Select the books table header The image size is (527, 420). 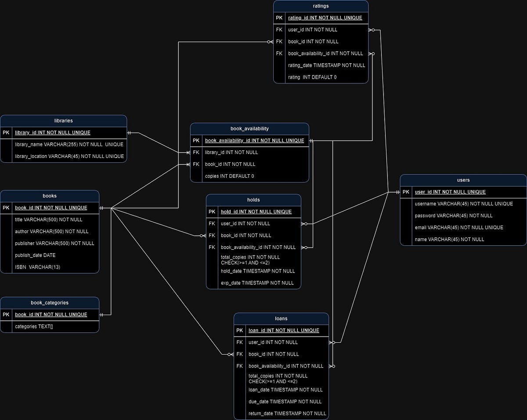[x=50, y=196]
